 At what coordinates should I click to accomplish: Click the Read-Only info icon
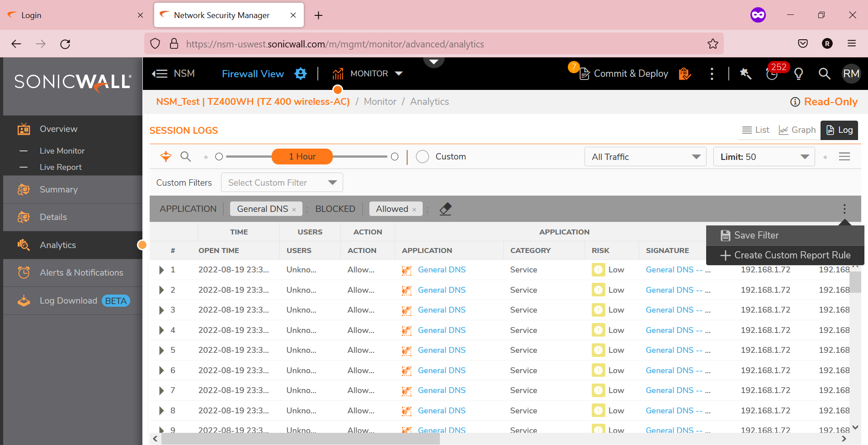pyautogui.click(x=795, y=102)
